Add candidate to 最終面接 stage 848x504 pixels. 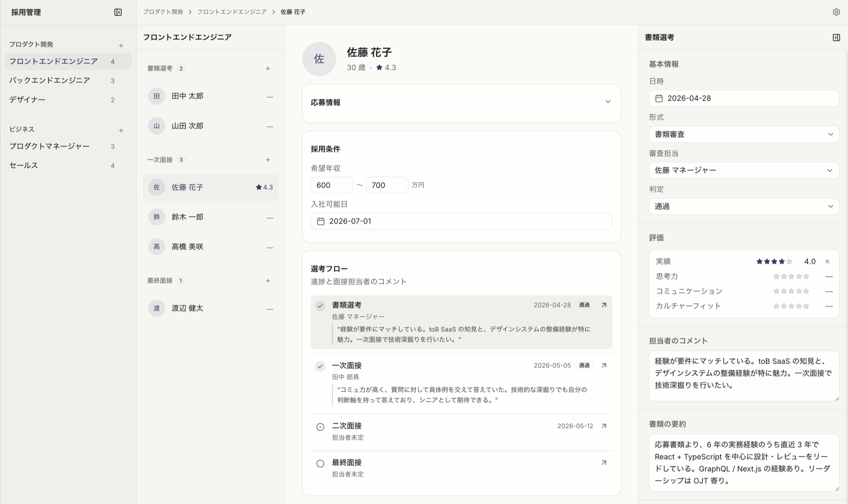[268, 281]
